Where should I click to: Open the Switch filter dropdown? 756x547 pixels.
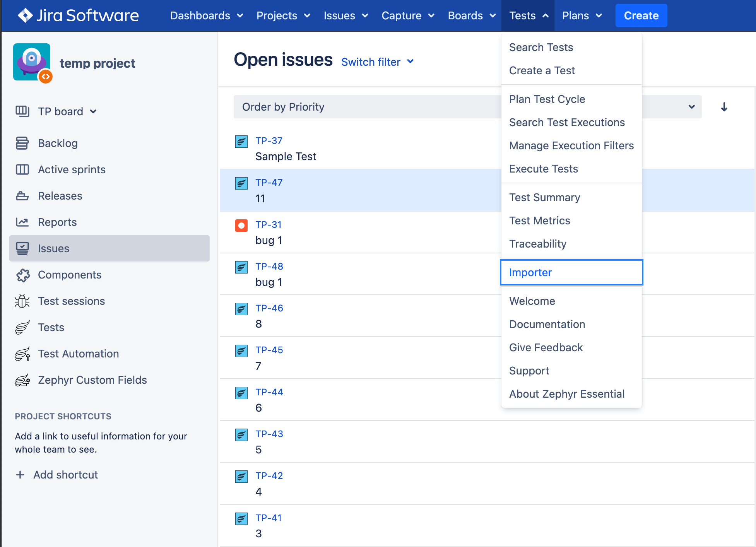[377, 62]
